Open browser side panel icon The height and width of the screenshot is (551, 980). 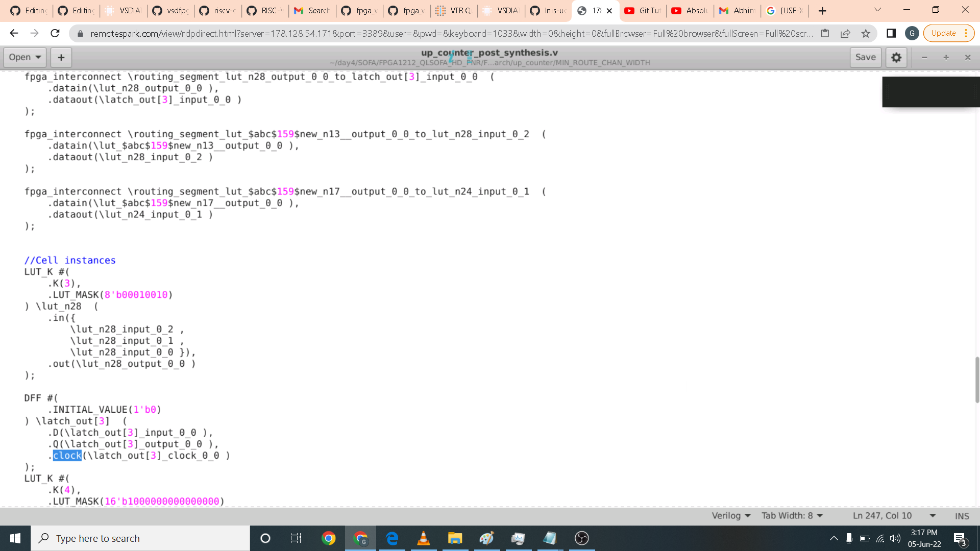coord(891,33)
